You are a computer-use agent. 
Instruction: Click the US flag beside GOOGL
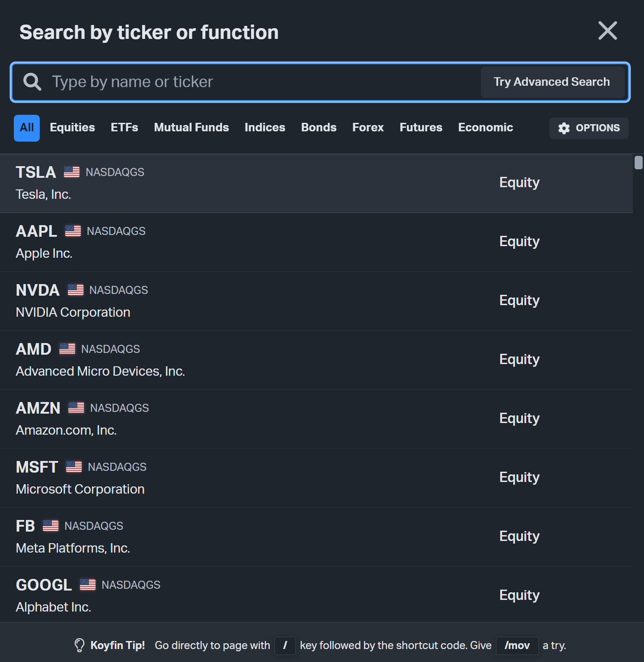point(88,585)
